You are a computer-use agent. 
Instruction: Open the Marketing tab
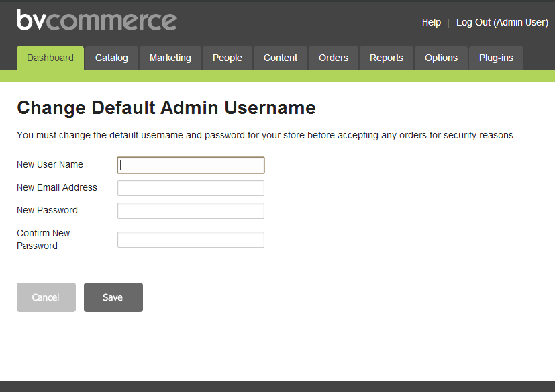tap(170, 58)
